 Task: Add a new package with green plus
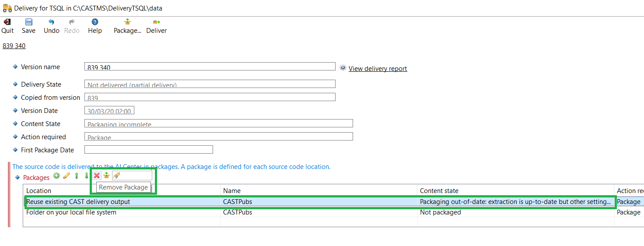[x=56, y=176]
